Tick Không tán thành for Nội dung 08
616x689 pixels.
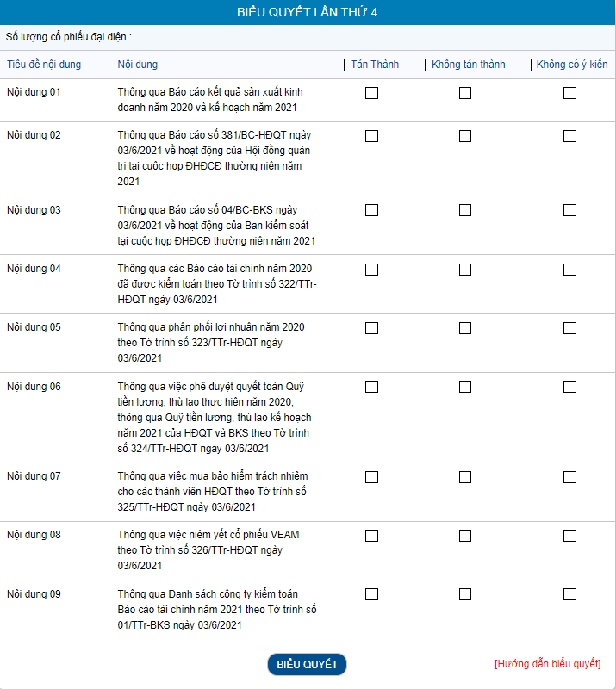click(464, 535)
